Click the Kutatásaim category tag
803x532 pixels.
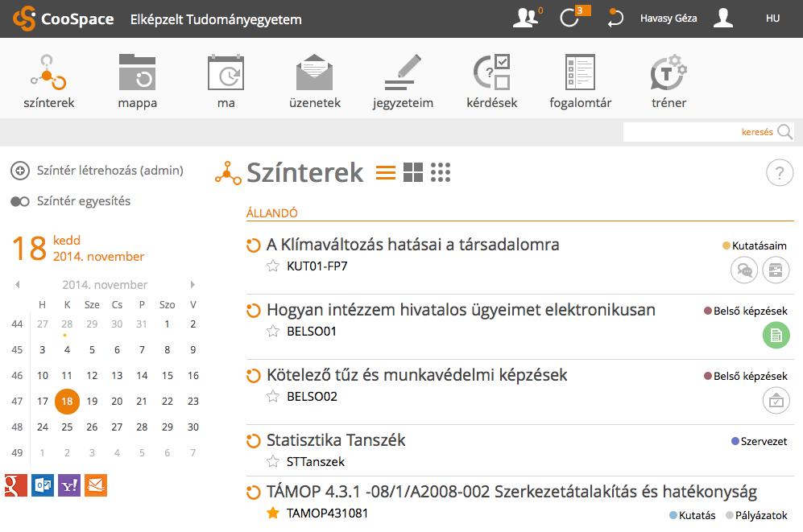coord(755,245)
